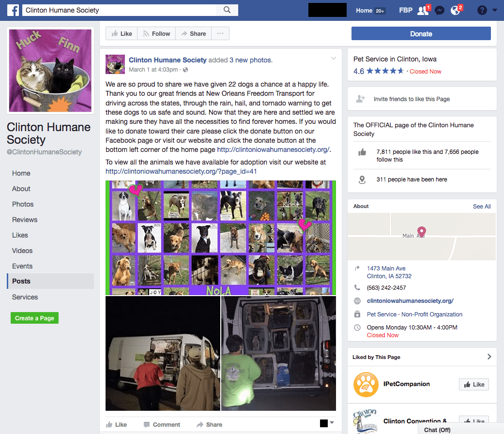Open the post timestamp March 1 at 4:03pm
This screenshot has height=434, width=504.
153,69
